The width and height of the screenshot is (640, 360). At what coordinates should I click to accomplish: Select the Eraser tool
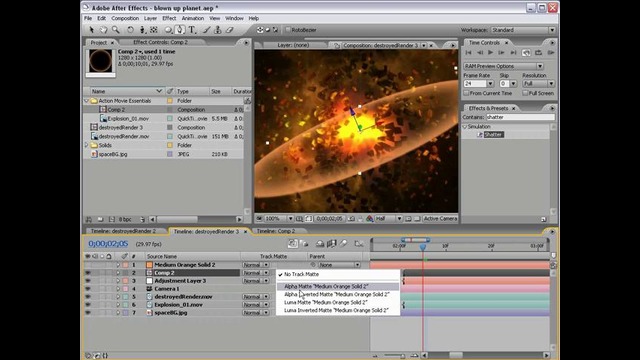[230, 30]
